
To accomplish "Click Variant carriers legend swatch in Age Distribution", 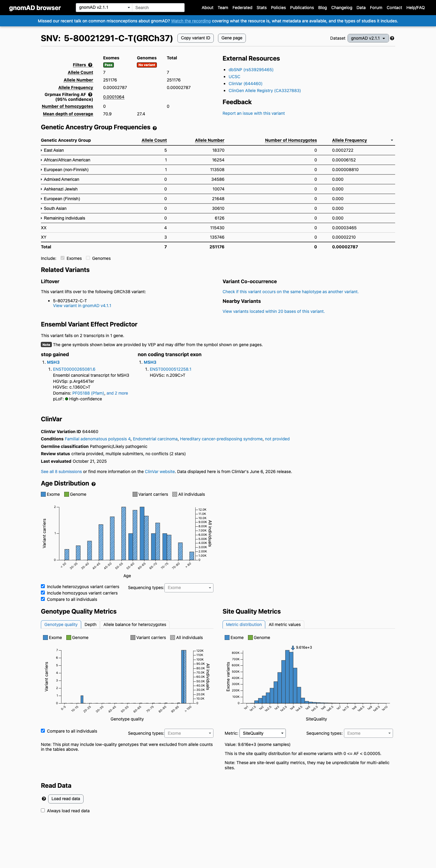I will pos(135,494).
